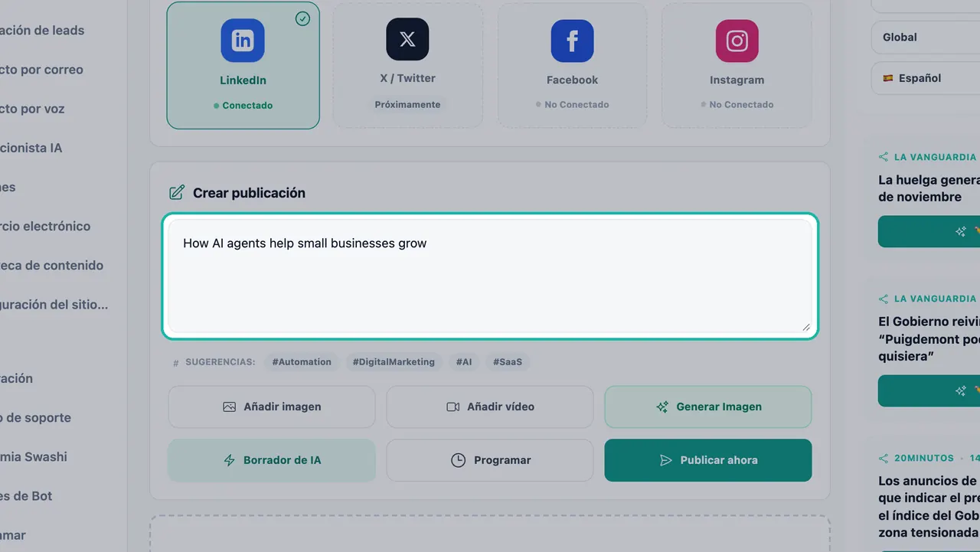Click the Instagram logo icon
Screen dimensions: 980x552
[x=737, y=41]
